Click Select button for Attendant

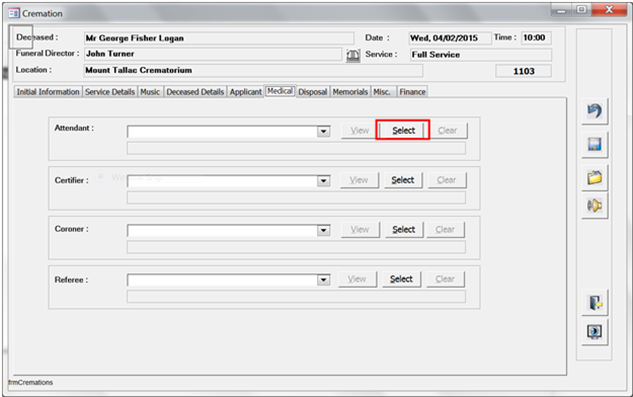tap(403, 130)
